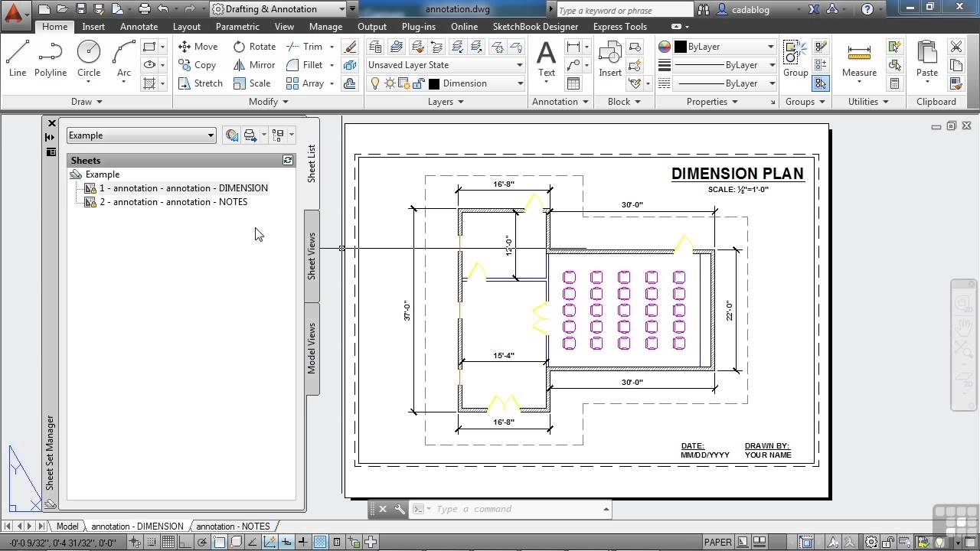Click the Insert block icon
The height and width of the screenshot is (551, 980).
(x=610, y=60)
